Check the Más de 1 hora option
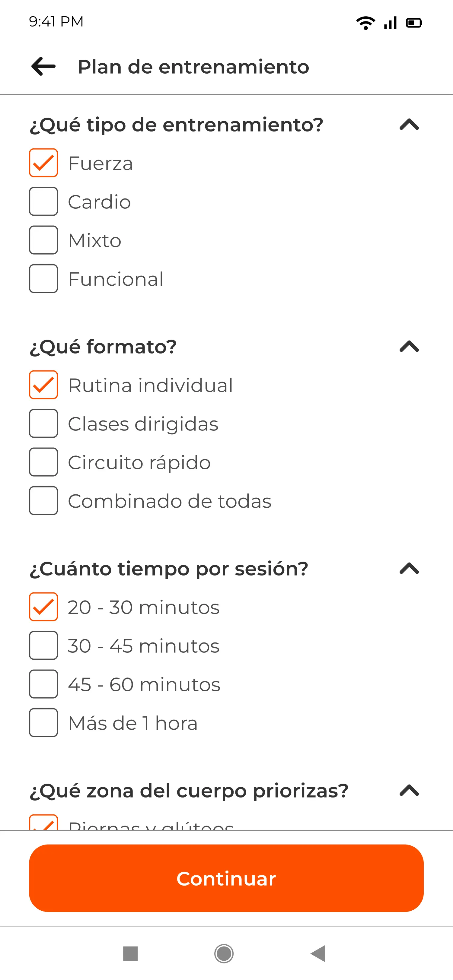Image resolution: width=453 pixels, height=980 pixels. (x=43, y=723)
